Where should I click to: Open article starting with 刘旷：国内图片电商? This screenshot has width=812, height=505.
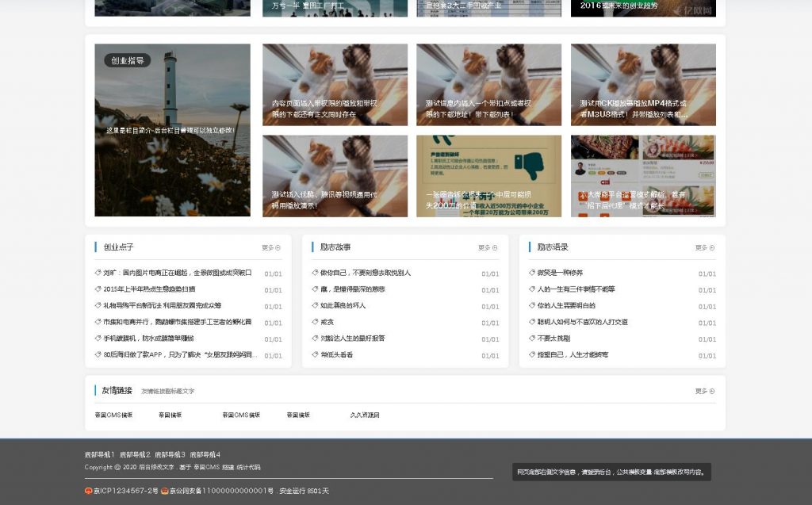coord(177,273)
